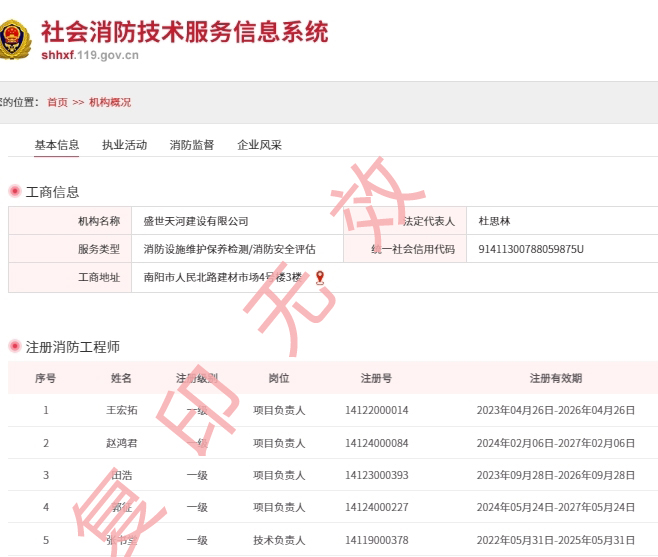The width and height of the screenshot is (658, 557).
Task: Go to 首页 in the breadcrumb
Action: click(x=57, y=102)
